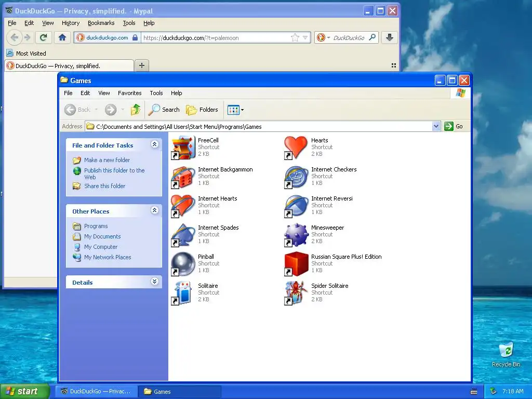Click the List all tabs icon in Mypal
The height and width of the screenshot is (399, 532).
pos(394,65)
